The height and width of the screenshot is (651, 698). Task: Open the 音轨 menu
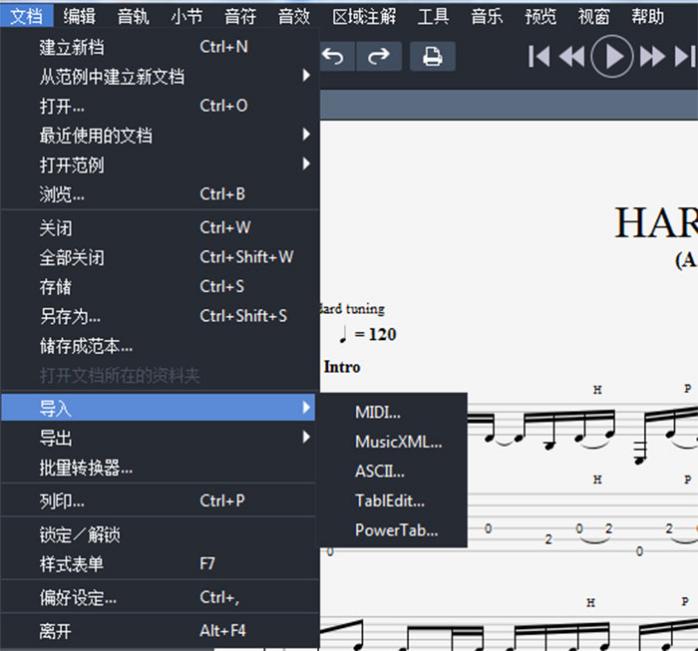coord(133,16)
